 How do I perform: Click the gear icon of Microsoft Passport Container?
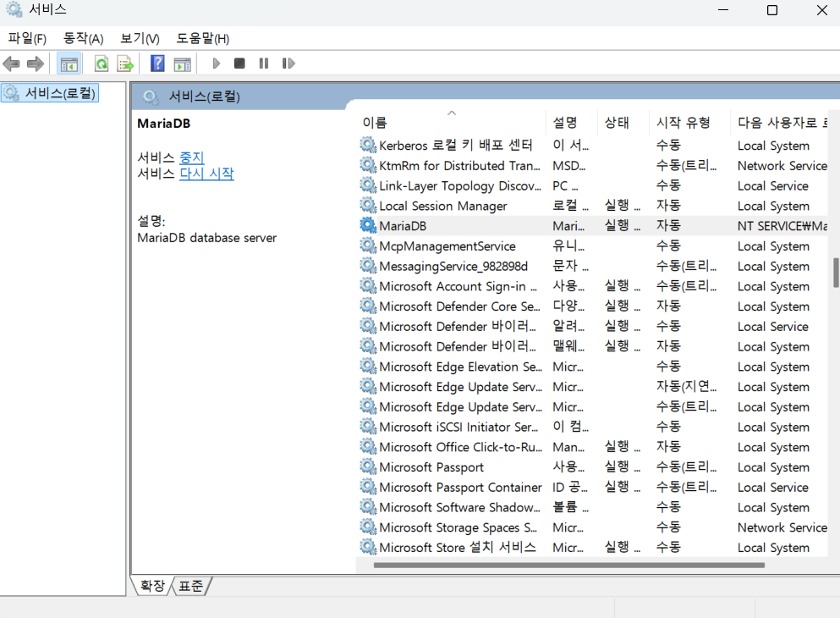[x=368, y=487]
